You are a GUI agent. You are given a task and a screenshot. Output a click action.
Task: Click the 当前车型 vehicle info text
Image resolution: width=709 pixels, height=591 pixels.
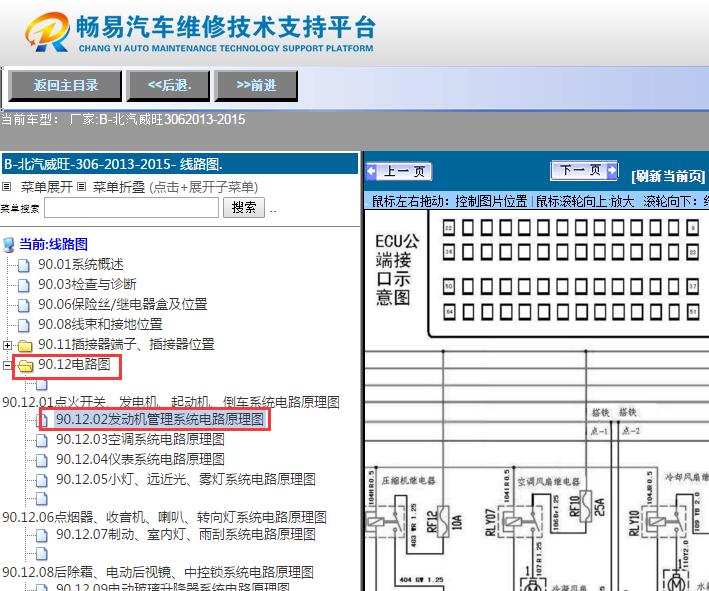tap(123, 119)
